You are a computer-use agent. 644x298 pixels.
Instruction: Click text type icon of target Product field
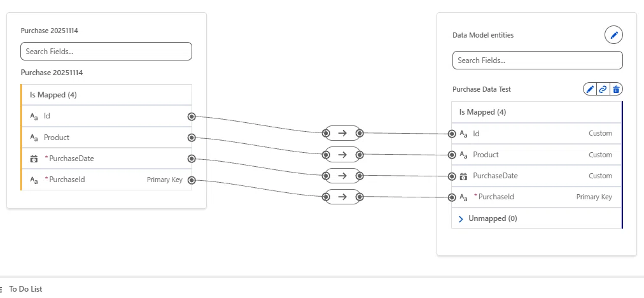463,155
